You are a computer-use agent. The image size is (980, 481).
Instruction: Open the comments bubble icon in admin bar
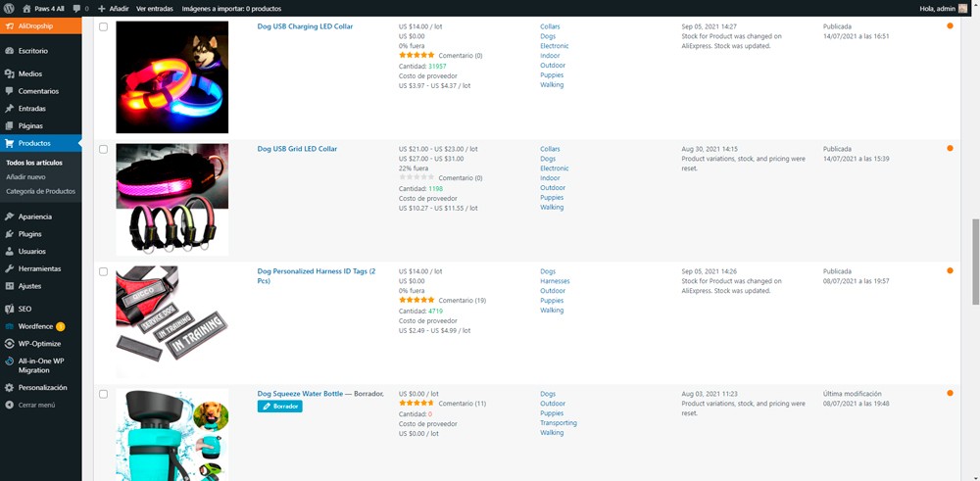(x=76, y=9)
